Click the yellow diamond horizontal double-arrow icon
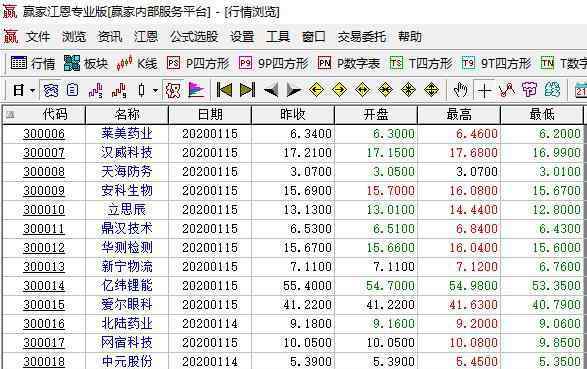587x369 pixels. pyautogui.click(x=362, y=90)
